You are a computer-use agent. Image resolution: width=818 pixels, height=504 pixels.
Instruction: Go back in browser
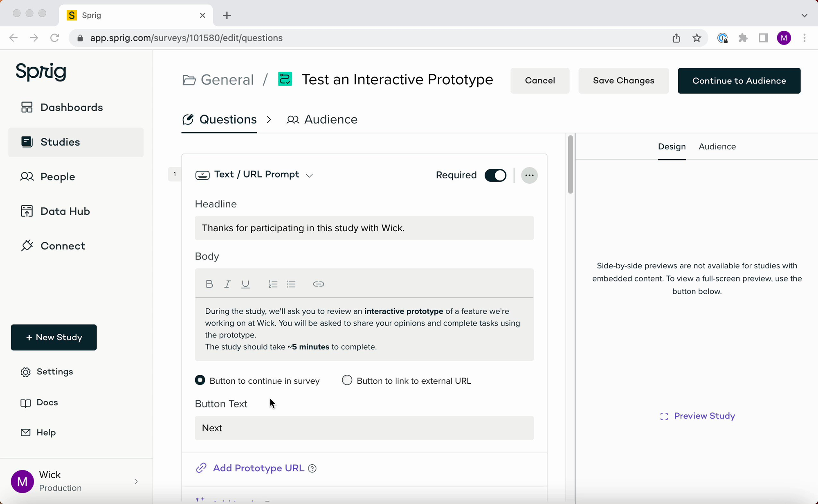click(x=13, y=38)
